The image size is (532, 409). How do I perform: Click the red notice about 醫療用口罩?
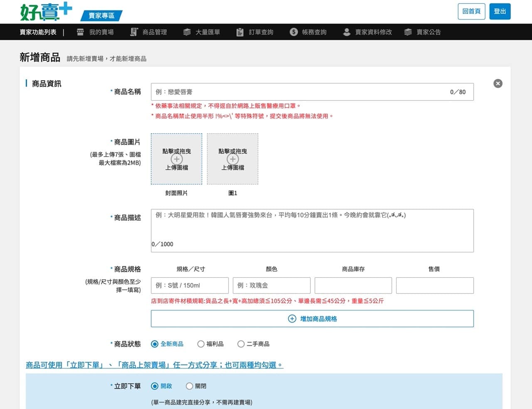(x=226, y=106)
